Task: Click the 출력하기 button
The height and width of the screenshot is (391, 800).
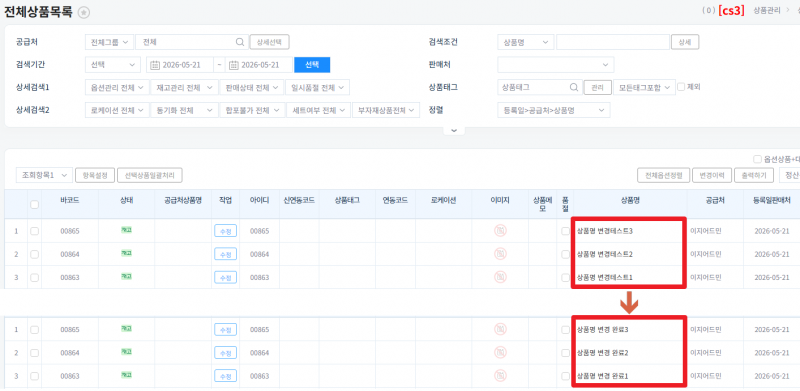Action: (754, 175)
